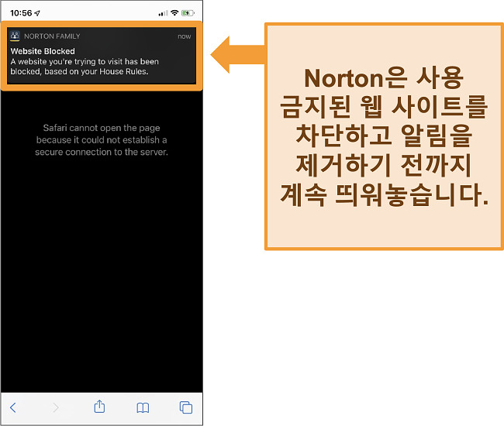Tap the 'Safari cannot open the page' message

tap(102, 140)
